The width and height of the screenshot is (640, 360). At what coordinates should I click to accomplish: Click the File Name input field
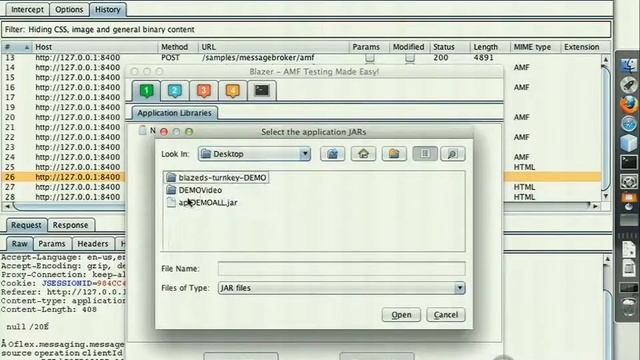click(x=341, y=269)
